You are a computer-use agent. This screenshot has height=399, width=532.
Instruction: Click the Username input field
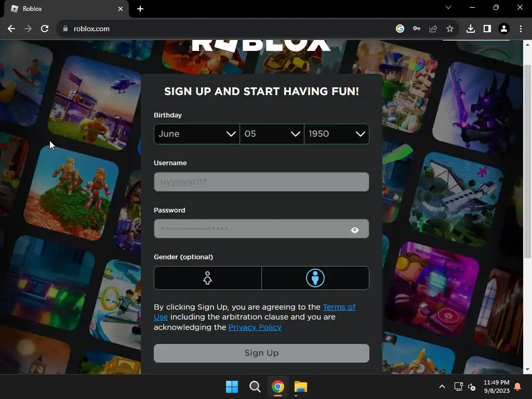pos(261,182)
